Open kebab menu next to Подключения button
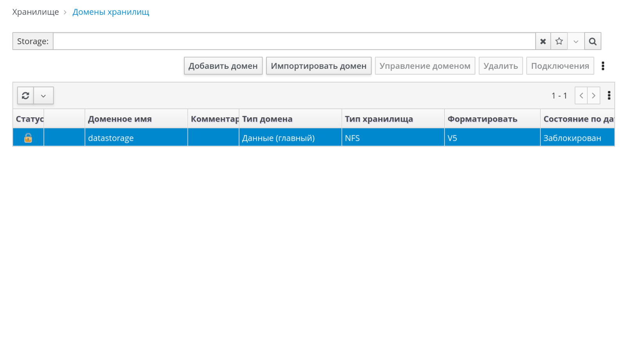Screen dimensions: 628x364 [603, 66]
